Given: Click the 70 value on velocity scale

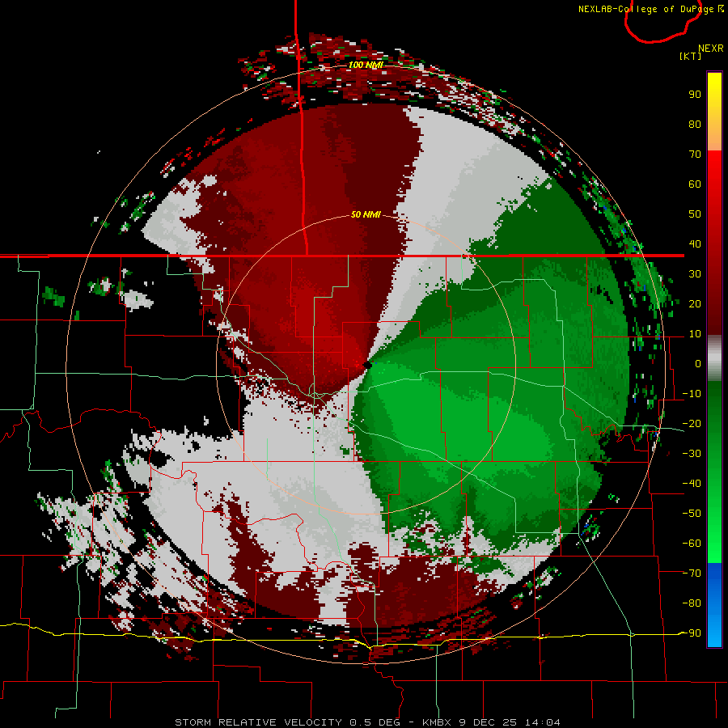Looking at the screenshot, I should pyautogui.click(x=695, y=154).
